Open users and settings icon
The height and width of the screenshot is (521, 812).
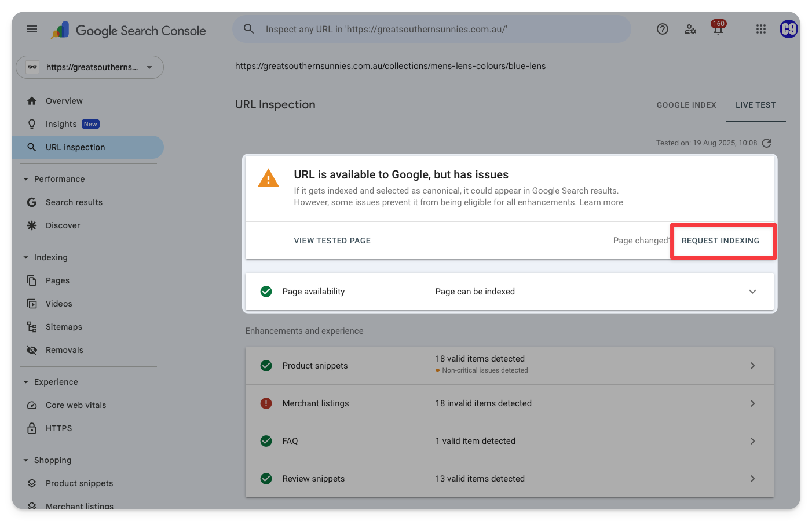690,29
